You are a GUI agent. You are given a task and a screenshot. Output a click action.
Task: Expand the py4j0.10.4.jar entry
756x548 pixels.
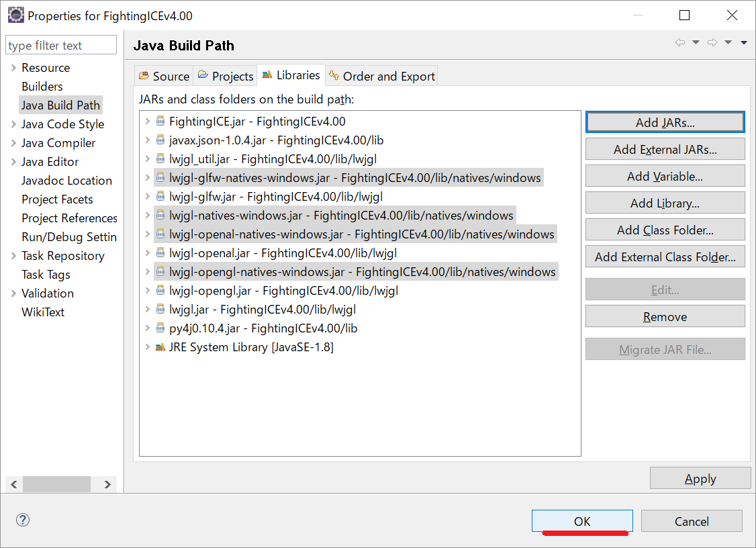click(147, 328)
